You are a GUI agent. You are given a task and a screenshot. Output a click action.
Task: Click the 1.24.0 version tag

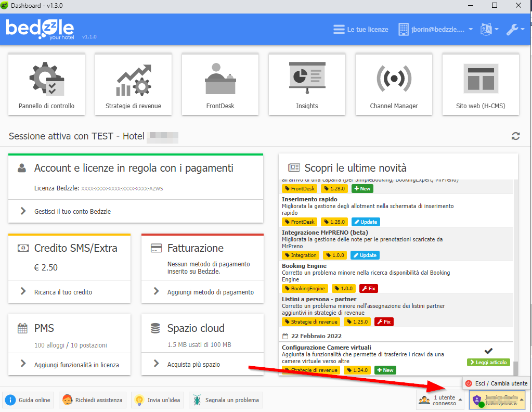pyautogui.click(x=357, y=370)
